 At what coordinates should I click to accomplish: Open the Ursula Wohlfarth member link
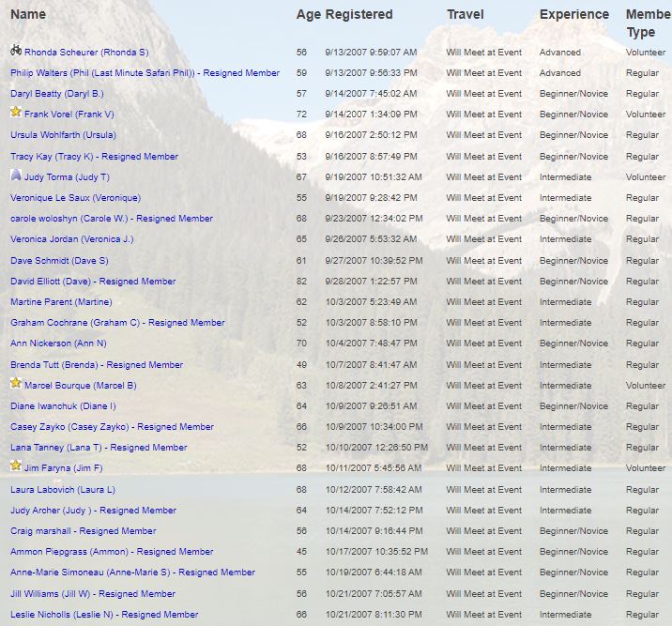click(63, 135)
